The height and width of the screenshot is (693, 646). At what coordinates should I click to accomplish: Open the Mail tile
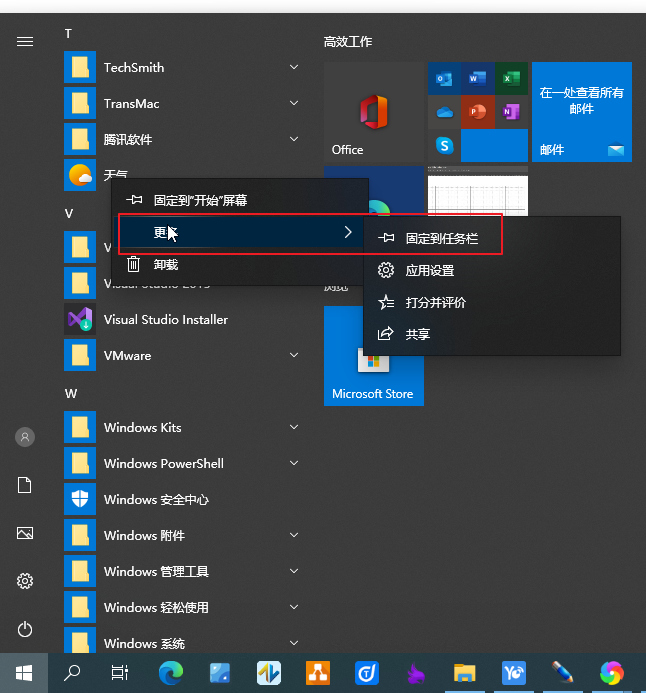pos(581,111)
